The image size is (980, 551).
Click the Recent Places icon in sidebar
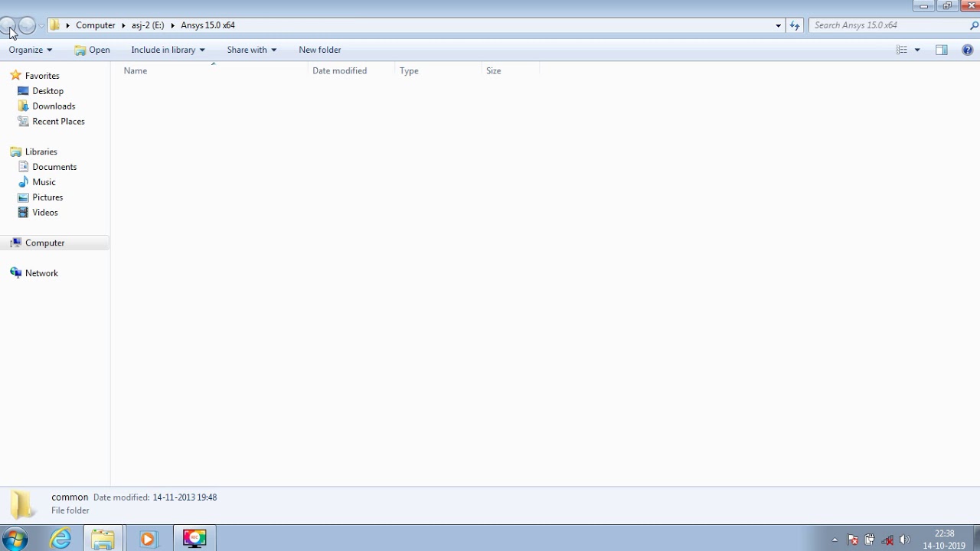pyautogui.click(x=23, y=122)
